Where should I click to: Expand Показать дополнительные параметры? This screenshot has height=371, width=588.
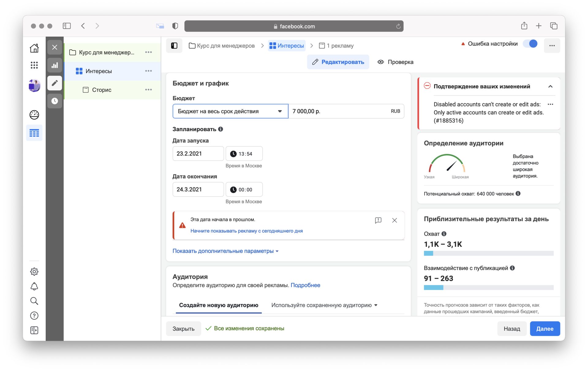click(225, 251)
